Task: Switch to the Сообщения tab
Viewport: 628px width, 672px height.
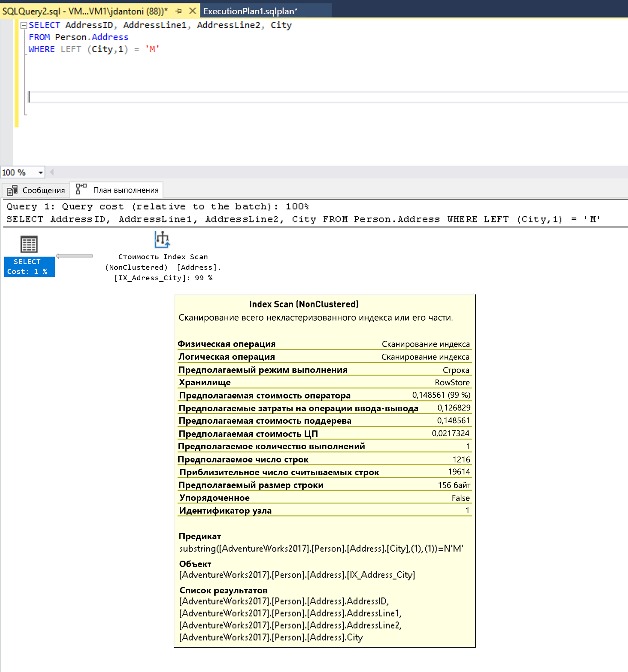Action: (x=36, y=190)
